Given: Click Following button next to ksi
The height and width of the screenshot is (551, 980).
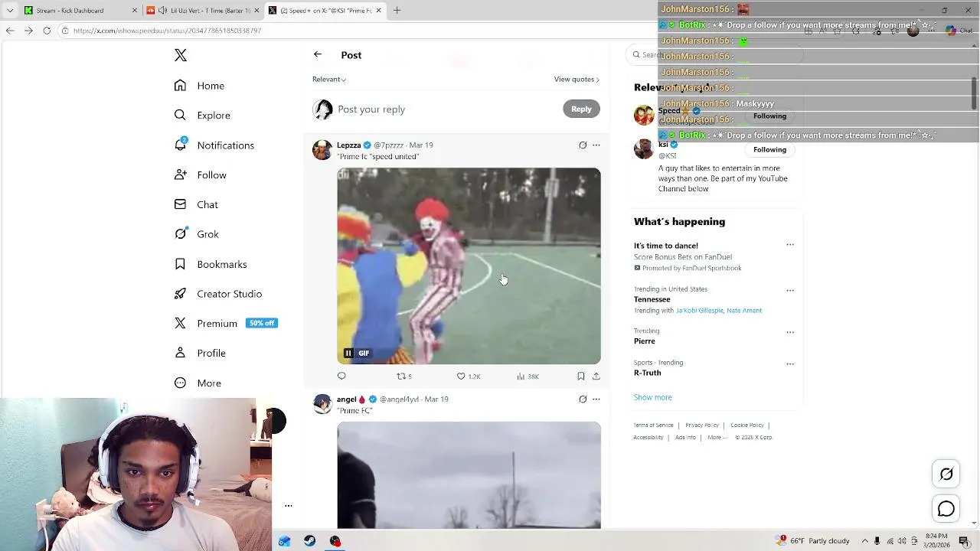Looking at the screenshot, I should click(x=769, y=149).
